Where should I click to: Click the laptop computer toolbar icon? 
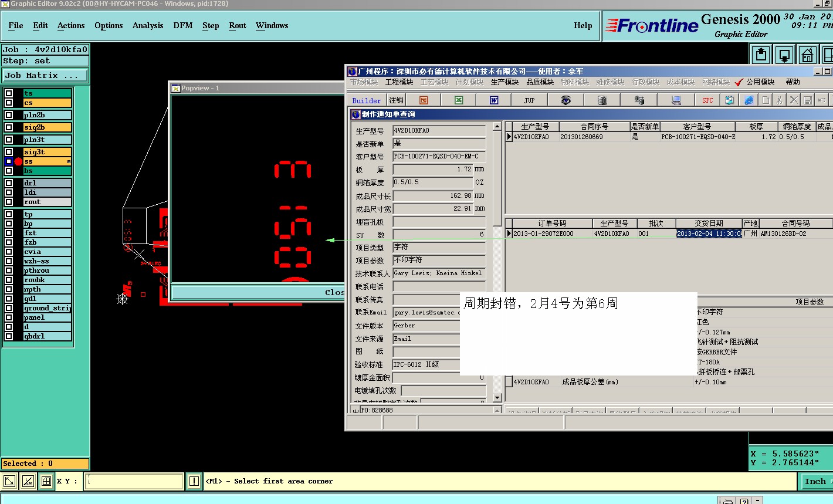point(676,100)
